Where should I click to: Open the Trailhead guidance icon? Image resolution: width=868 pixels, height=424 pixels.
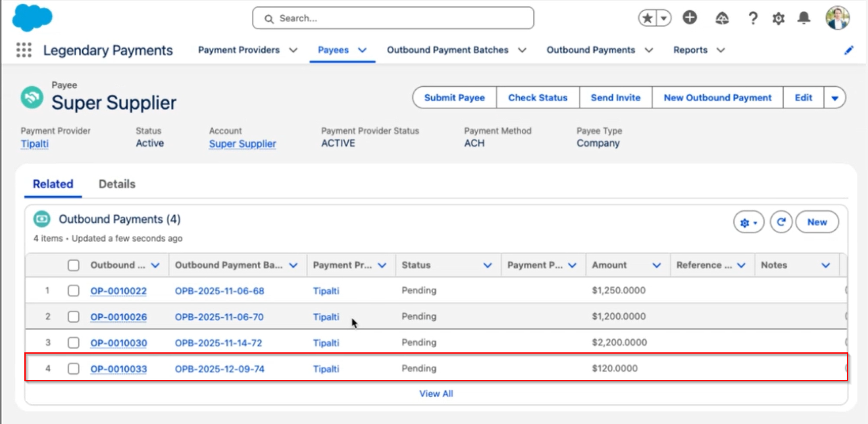pyautogui.click(x=722, y=18)
